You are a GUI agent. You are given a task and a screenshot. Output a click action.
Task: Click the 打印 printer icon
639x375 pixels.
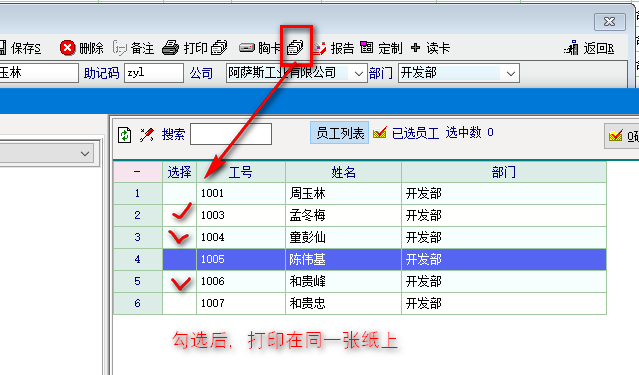point(170,48)
